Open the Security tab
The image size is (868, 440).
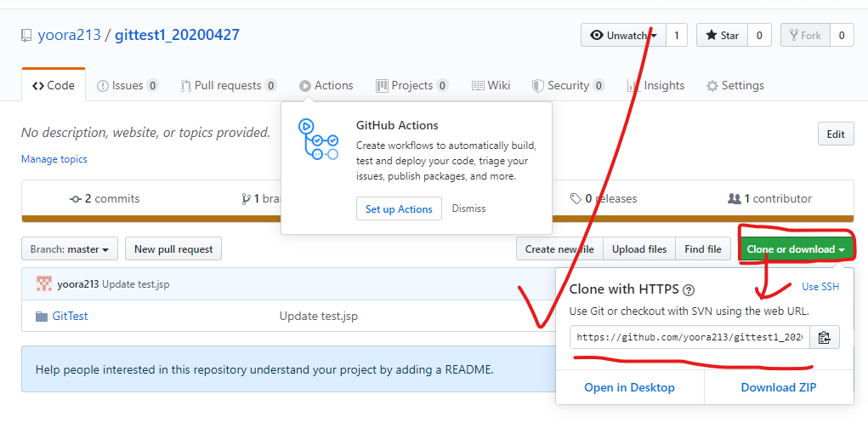point(567,85)
